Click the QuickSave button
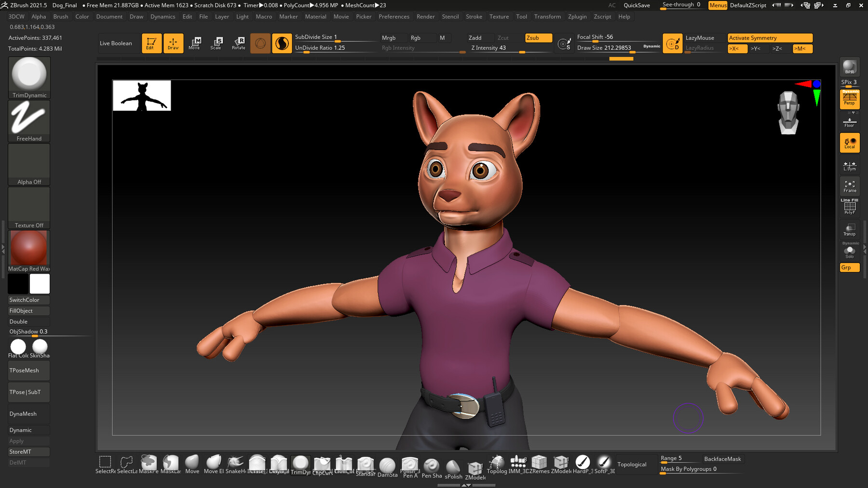The width and height of the screenshot is (868, 488). (637, 5)
